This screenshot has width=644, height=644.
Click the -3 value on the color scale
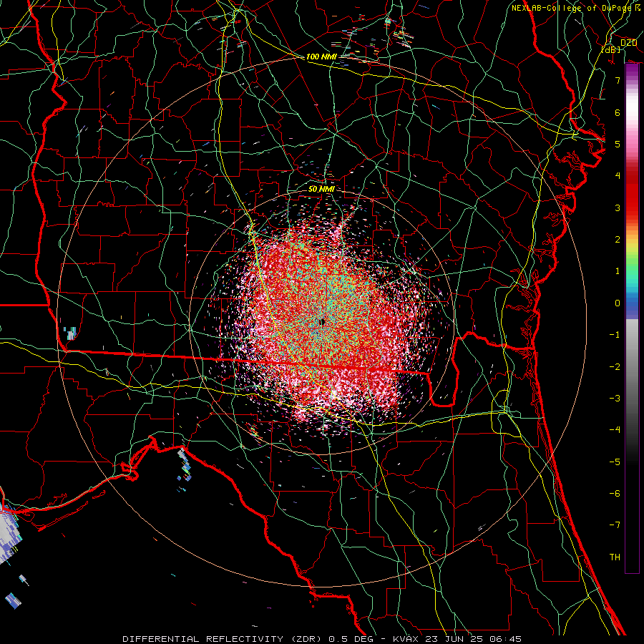tap(615, 399)
